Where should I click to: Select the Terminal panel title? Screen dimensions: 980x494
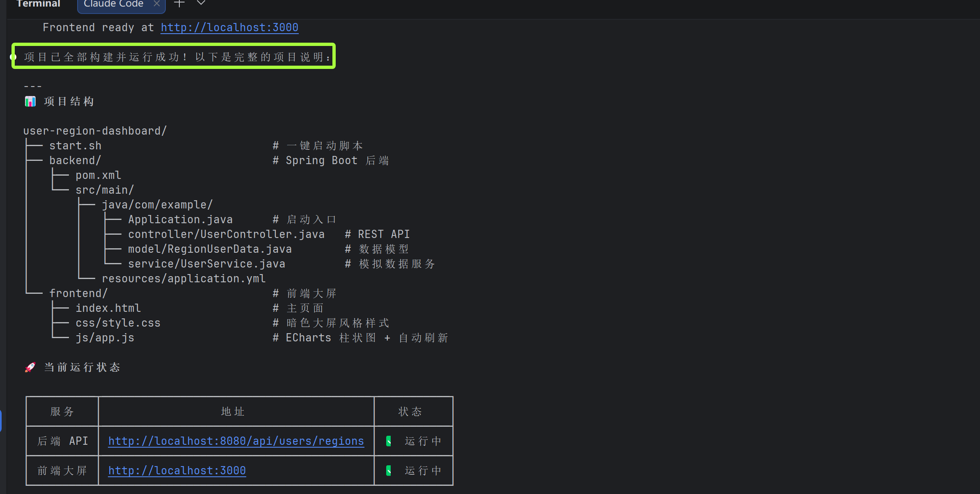pyautogui.click(x=38, y=4)
